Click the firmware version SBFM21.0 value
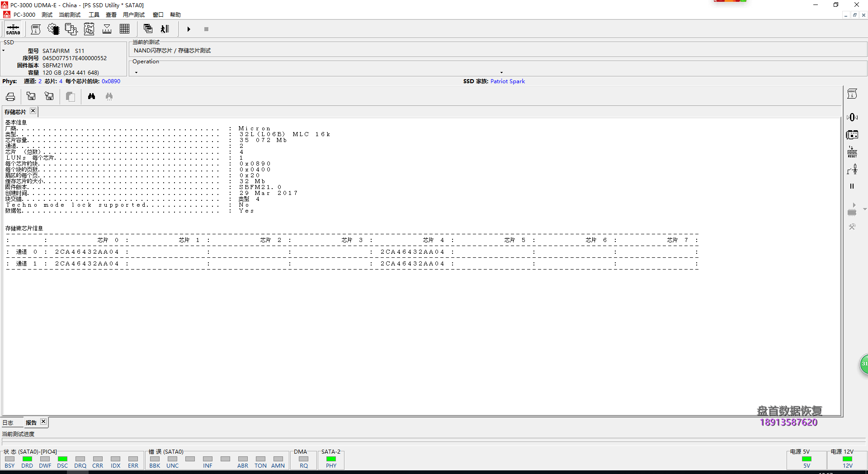This screenshot has width=868, height=474. point(260,187)
